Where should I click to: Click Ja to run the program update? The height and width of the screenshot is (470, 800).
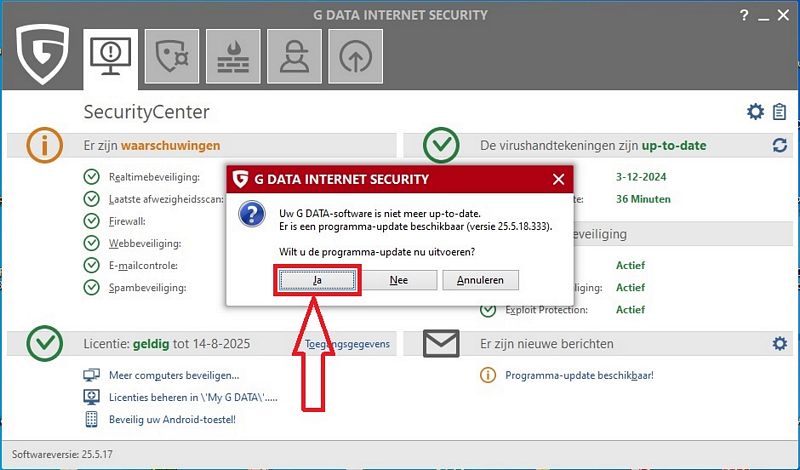(x=317, y=280)
